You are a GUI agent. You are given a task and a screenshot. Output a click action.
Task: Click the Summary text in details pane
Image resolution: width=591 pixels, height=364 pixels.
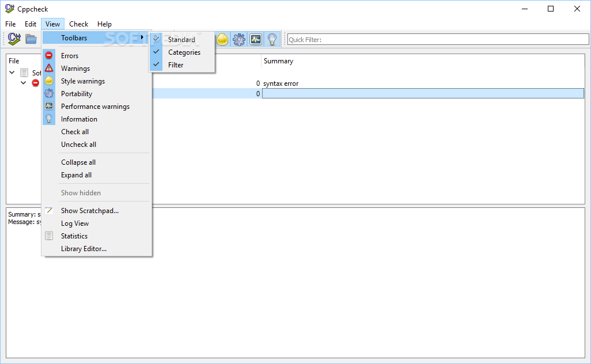[x=24, y=214]
